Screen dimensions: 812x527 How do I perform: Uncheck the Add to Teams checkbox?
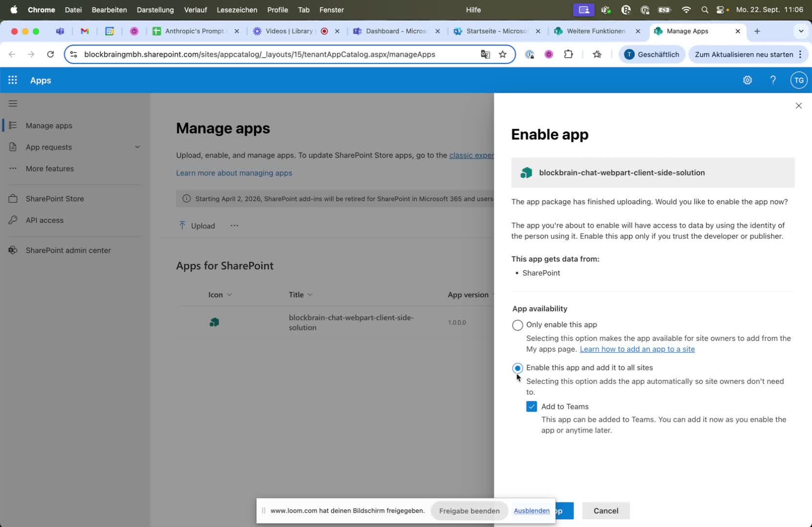click(x=532, y=407)
